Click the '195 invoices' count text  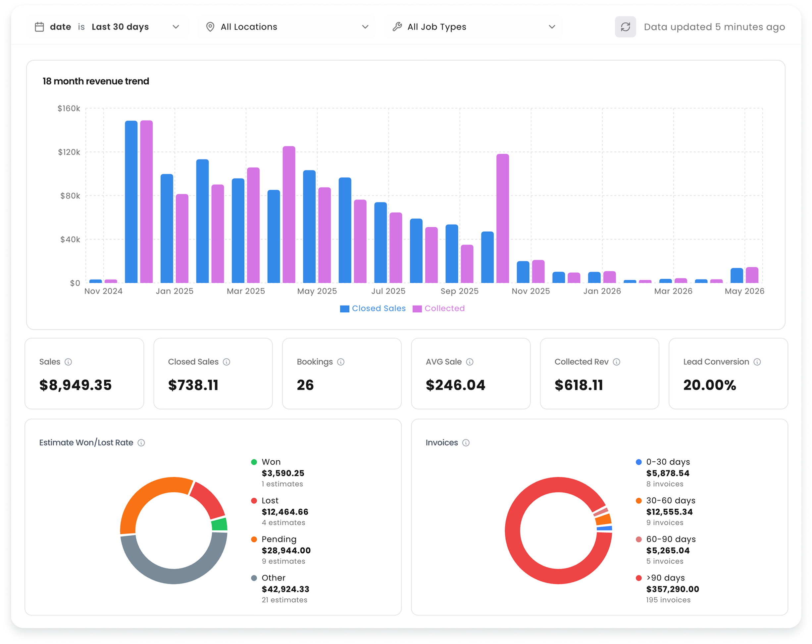click(x=669, y=600)
